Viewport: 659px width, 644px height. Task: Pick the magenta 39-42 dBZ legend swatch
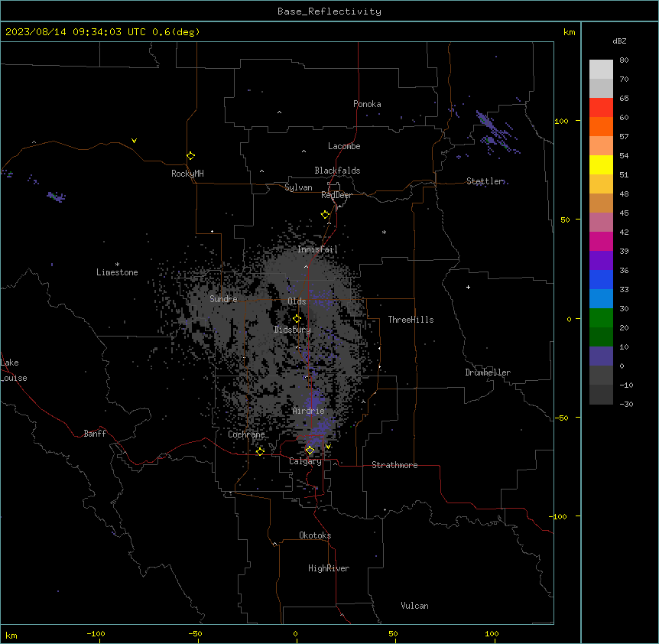tap(601, 241)
